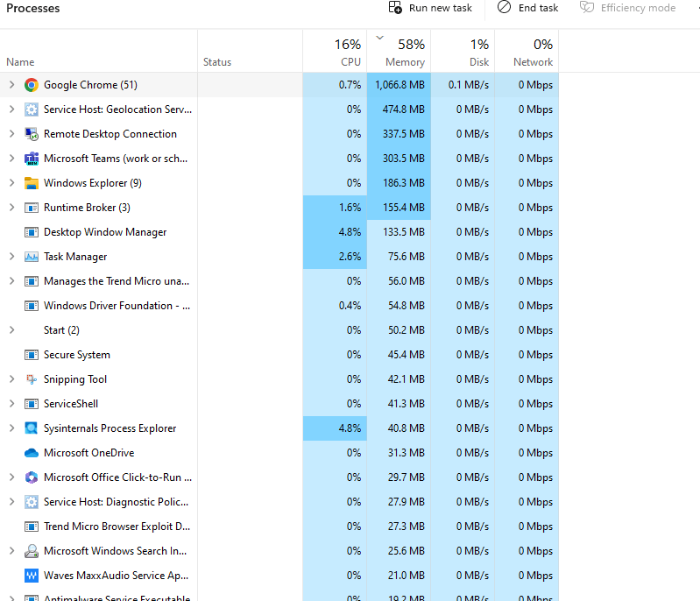Click the Trend Micro Browser Exploit icon

point(32,527)
